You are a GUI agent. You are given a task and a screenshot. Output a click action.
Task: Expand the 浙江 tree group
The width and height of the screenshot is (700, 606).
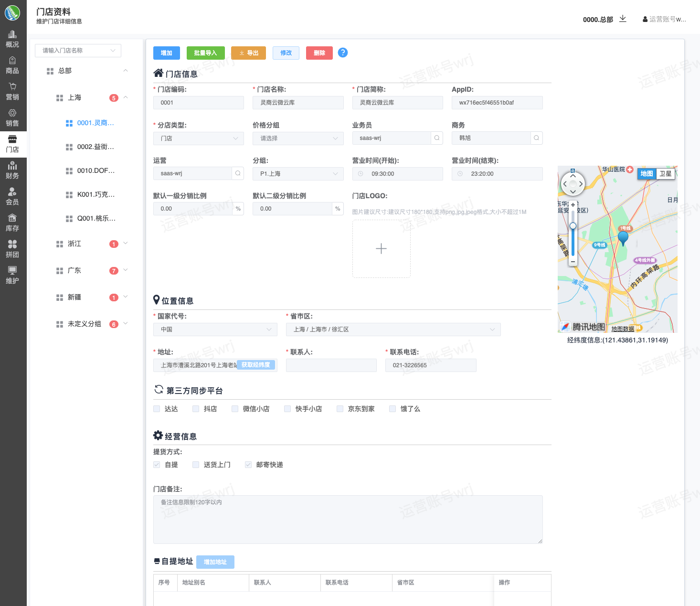126,244
